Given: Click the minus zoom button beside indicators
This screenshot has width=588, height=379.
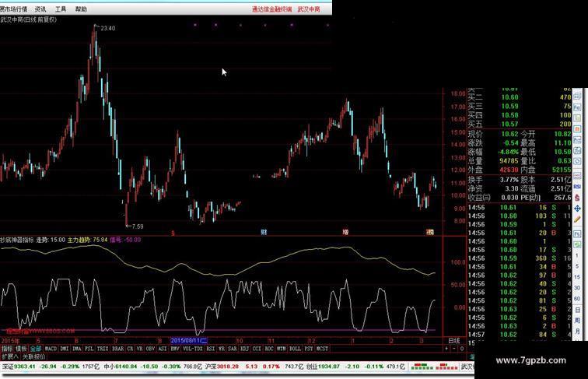Looking at the screenshot, I should pos(454,349).
